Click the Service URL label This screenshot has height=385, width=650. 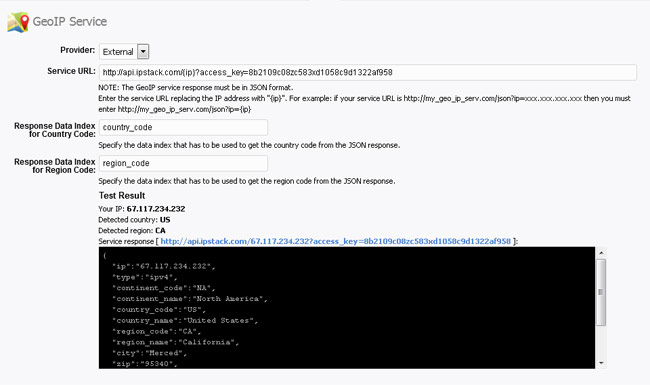pos(71,71)
